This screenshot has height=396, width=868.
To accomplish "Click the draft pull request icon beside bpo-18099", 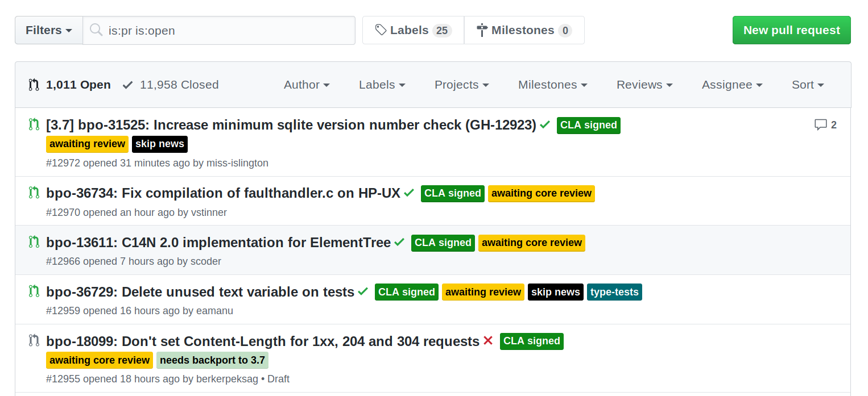I will (x=34, y=341).
